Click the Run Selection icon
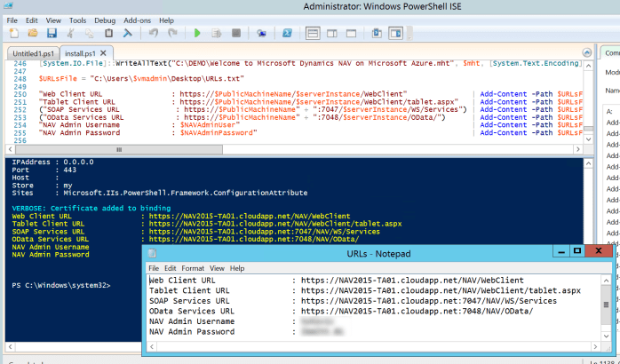This screenshot has height=364, width=620. tap(217, 35)
